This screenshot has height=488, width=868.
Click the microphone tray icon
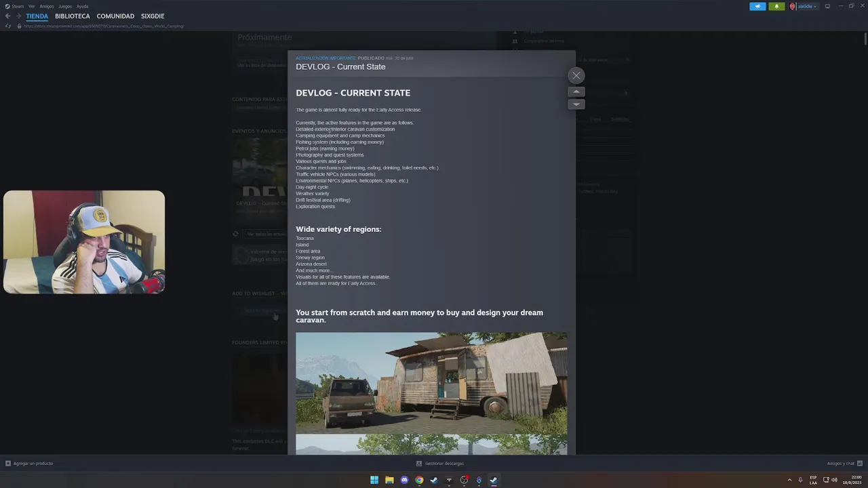click(800, 480)
